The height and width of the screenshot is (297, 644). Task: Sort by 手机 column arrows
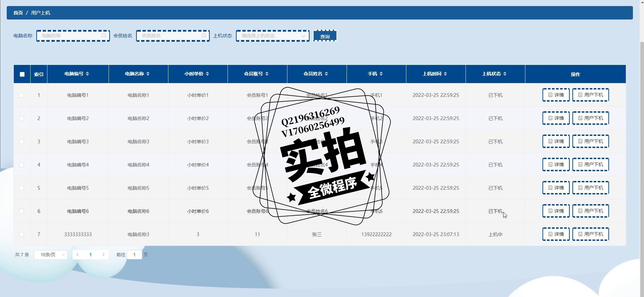(x=381, y=74)
